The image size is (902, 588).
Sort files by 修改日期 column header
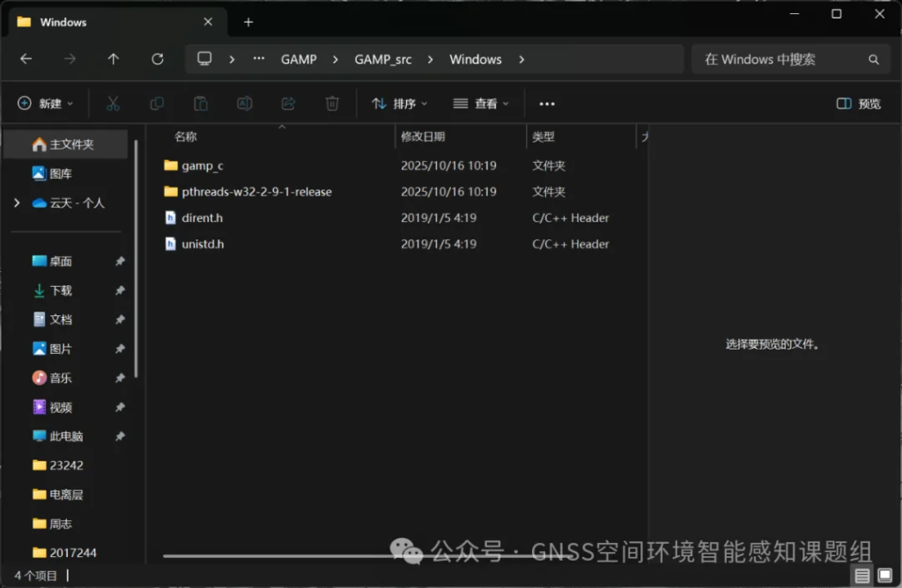coord(423,137)
